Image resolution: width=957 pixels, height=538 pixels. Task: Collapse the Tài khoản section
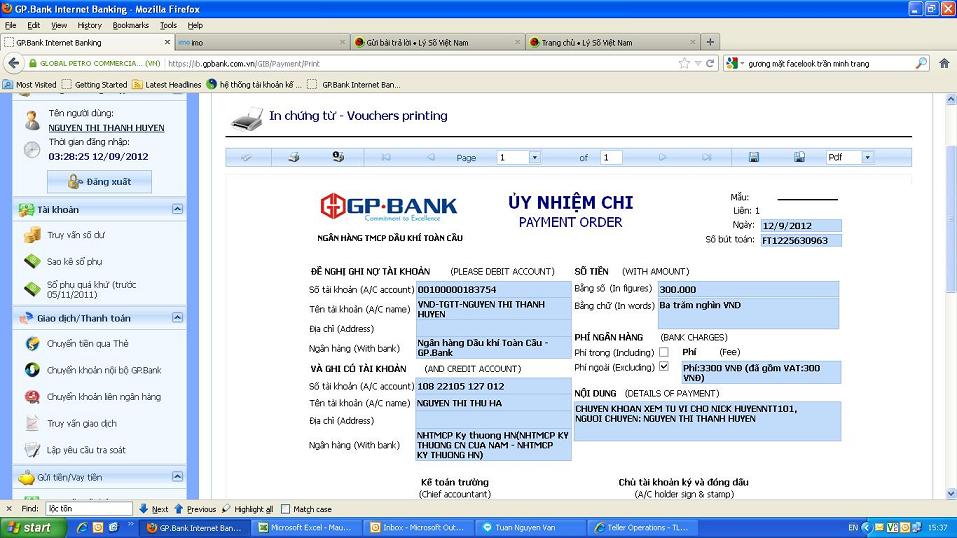click(177, 209)
